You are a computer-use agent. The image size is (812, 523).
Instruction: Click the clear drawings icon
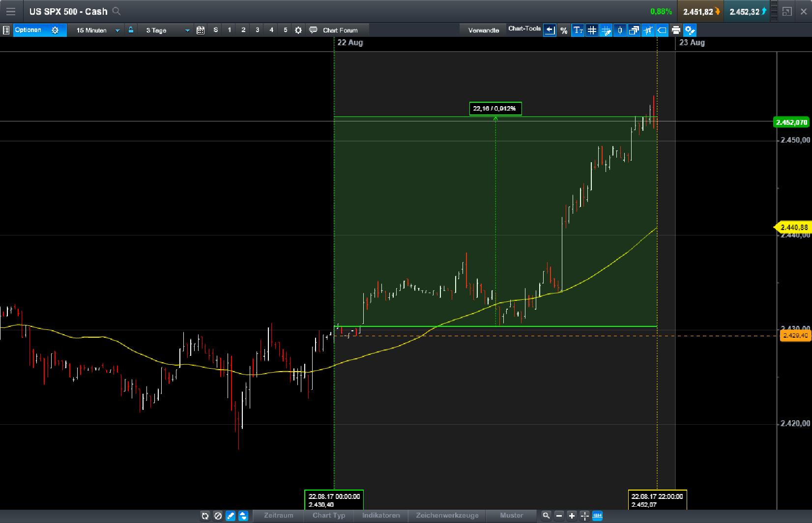pos(218,516)
